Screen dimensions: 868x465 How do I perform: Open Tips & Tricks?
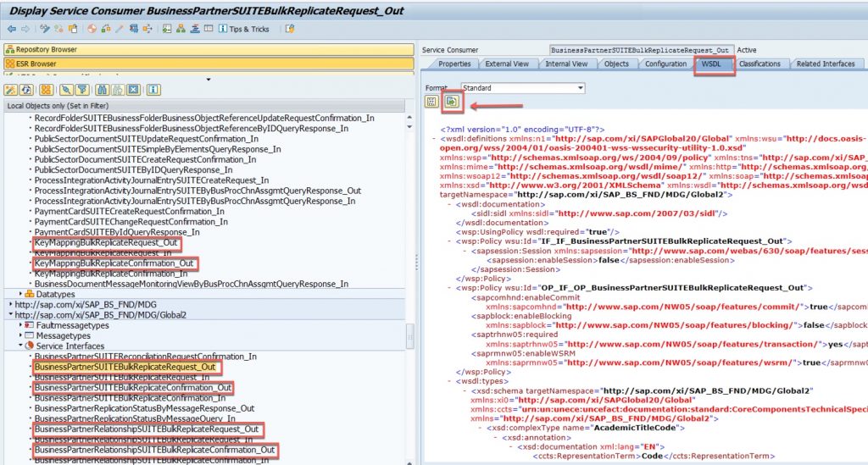coord(244,29)
